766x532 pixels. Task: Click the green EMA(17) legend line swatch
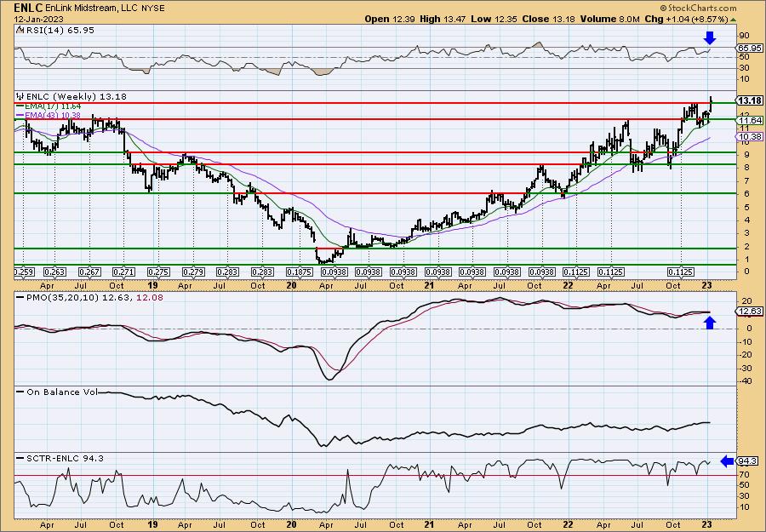20,106
